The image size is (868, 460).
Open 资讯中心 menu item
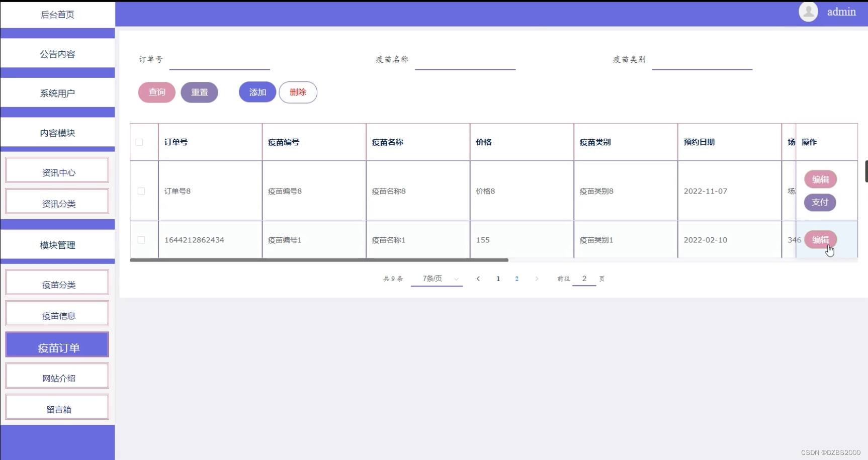(57, 170)
